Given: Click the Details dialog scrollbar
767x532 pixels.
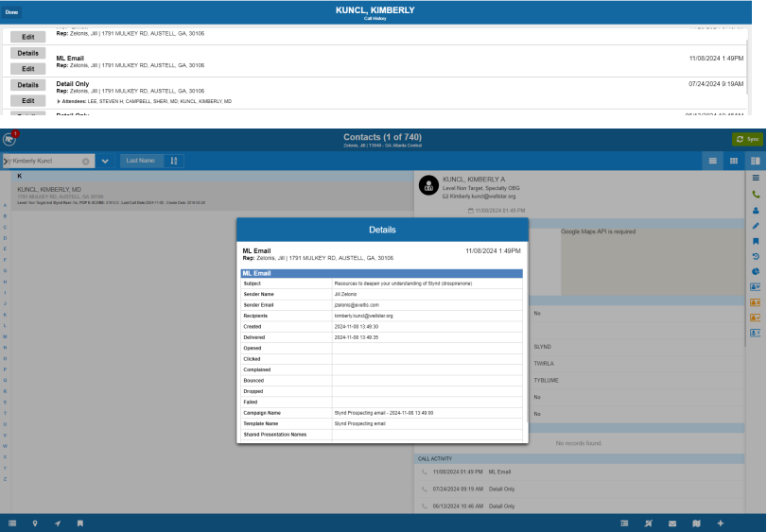Looking at the screenshot, I should tap(527, 334).
